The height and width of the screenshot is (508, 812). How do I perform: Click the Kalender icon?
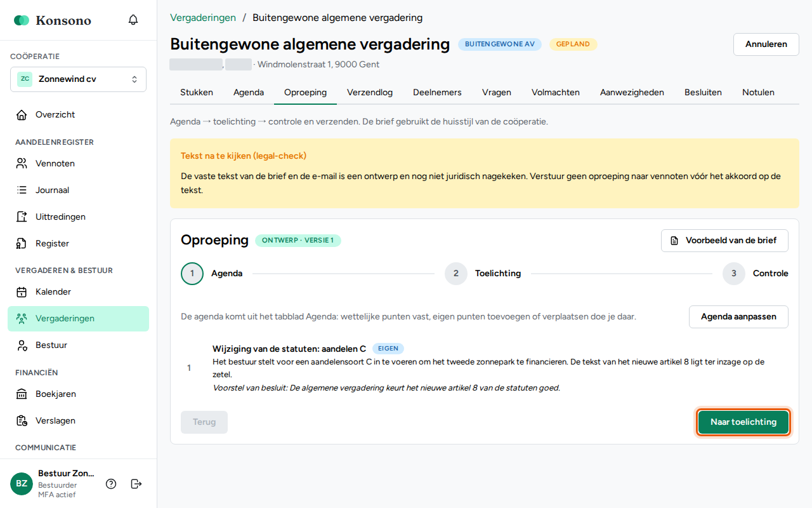click(22, 292)
